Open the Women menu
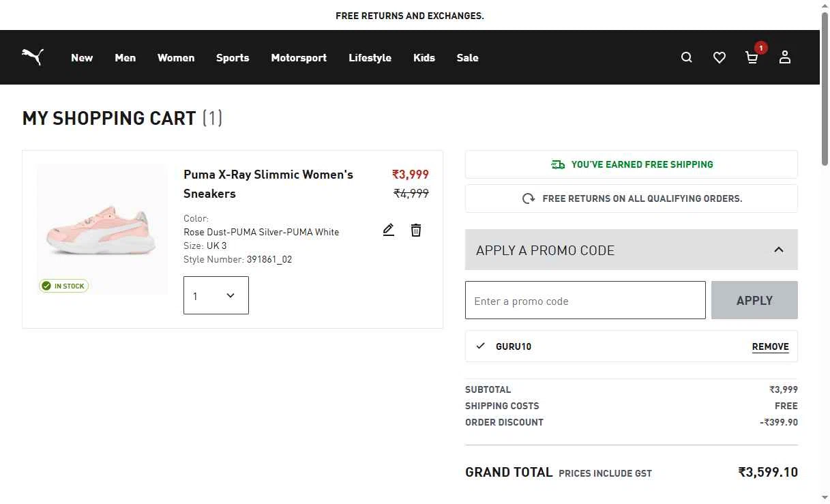The width and height of the screenshot is (830, 504). pos(176,58)
